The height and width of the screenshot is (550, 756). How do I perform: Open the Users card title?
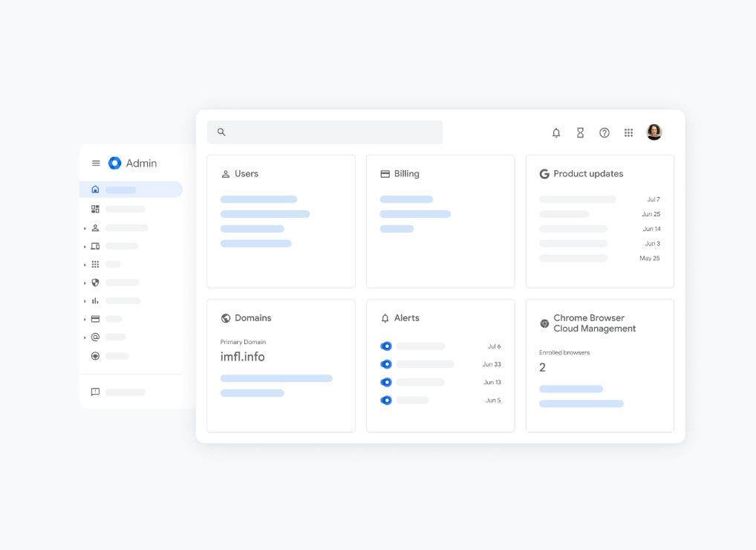point(247,174)
